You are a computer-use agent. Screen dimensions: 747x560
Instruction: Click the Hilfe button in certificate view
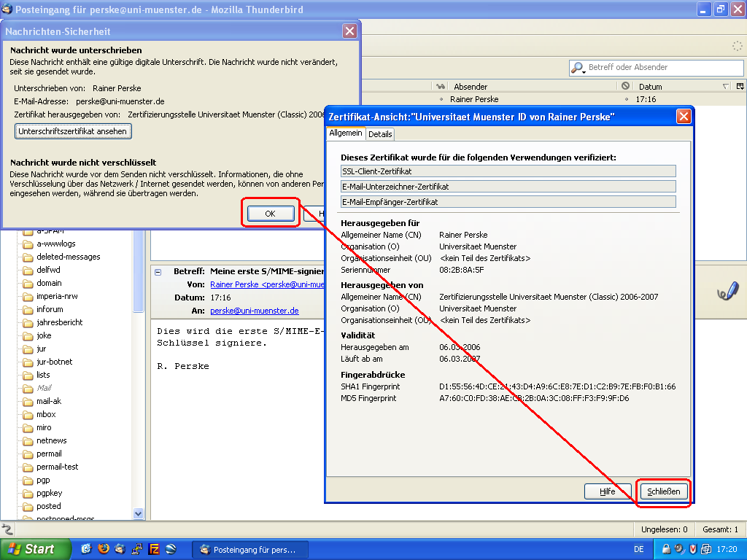pos(607,491)
